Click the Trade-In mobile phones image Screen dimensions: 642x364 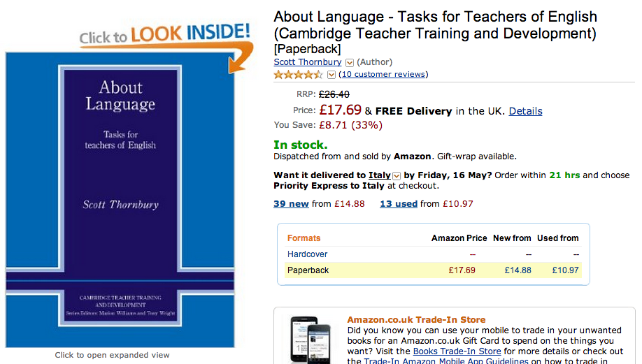click(311, 342)
